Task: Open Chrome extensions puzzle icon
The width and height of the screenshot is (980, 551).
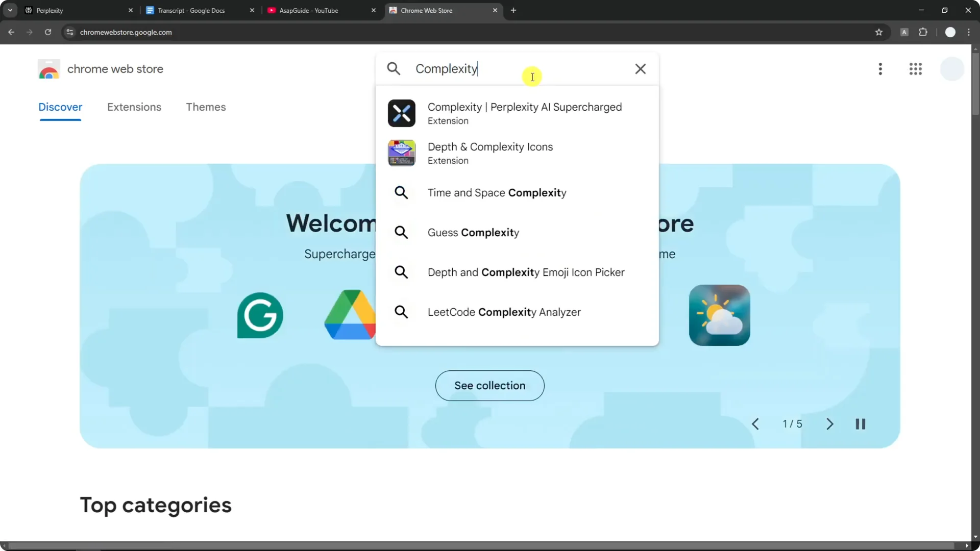Action: tap(923, 32)
